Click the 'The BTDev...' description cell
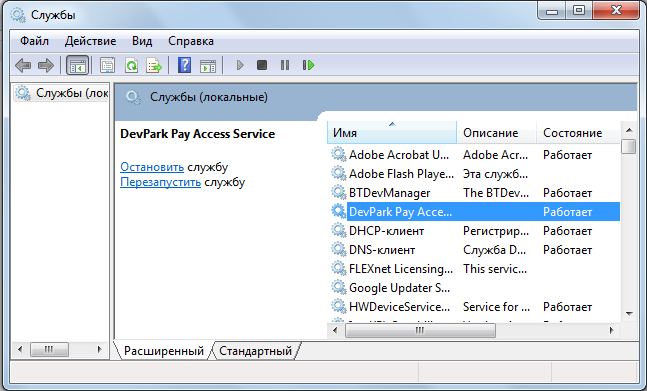 point(496,193)
